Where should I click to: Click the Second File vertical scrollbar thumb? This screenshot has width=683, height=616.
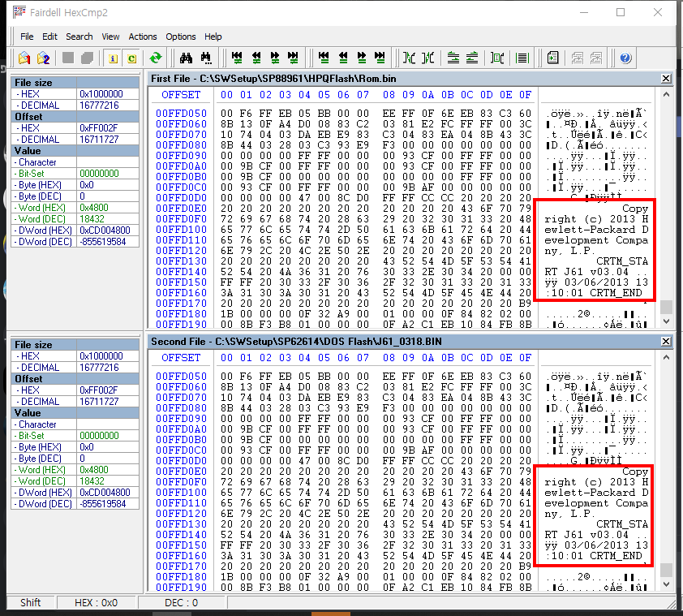pos(666,570)
